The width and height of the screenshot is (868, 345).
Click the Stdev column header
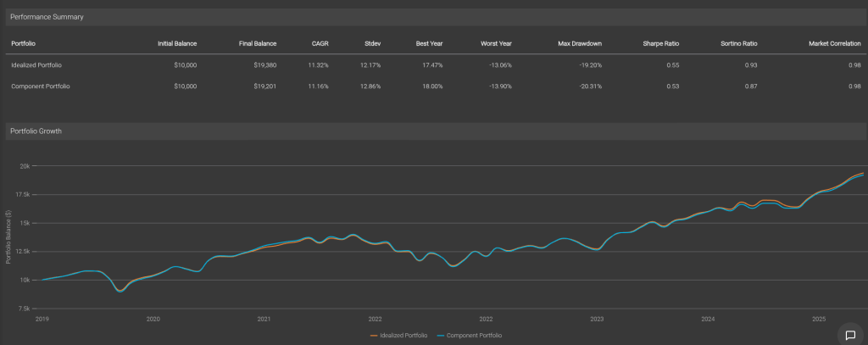tap(372, 43)
